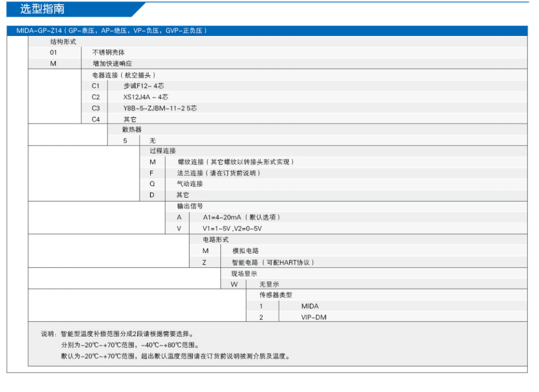
Task: Select code D in 过程连接
Action: 152,195
